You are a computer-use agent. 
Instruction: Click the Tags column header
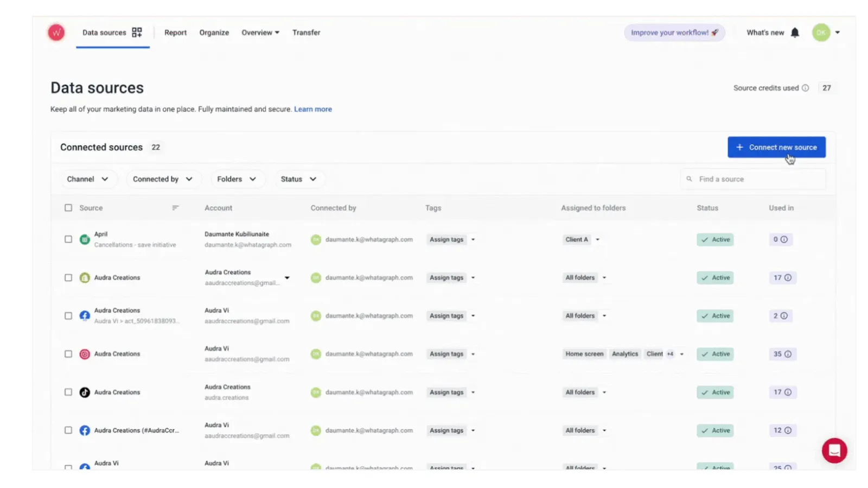(x=433, y=208)
